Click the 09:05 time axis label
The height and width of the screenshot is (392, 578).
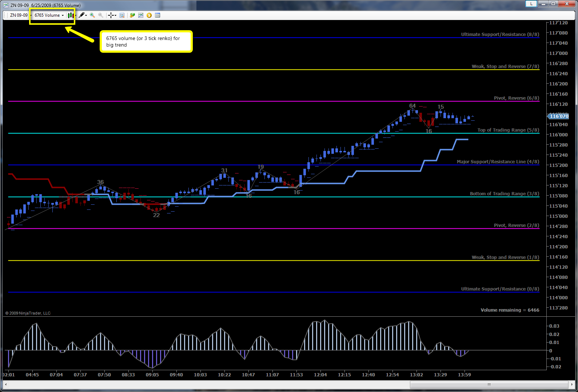[x=152, y=375]
